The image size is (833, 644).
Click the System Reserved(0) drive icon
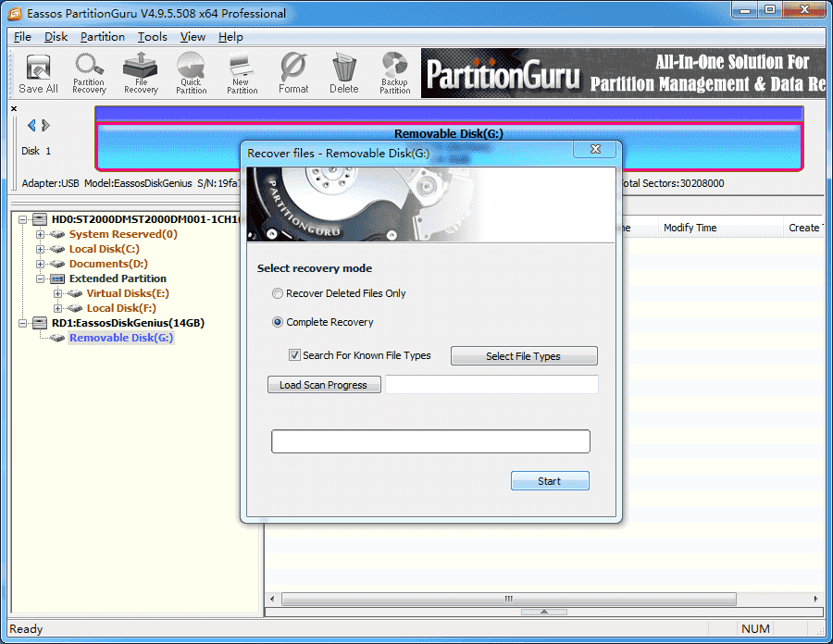(x=57, y=234)
